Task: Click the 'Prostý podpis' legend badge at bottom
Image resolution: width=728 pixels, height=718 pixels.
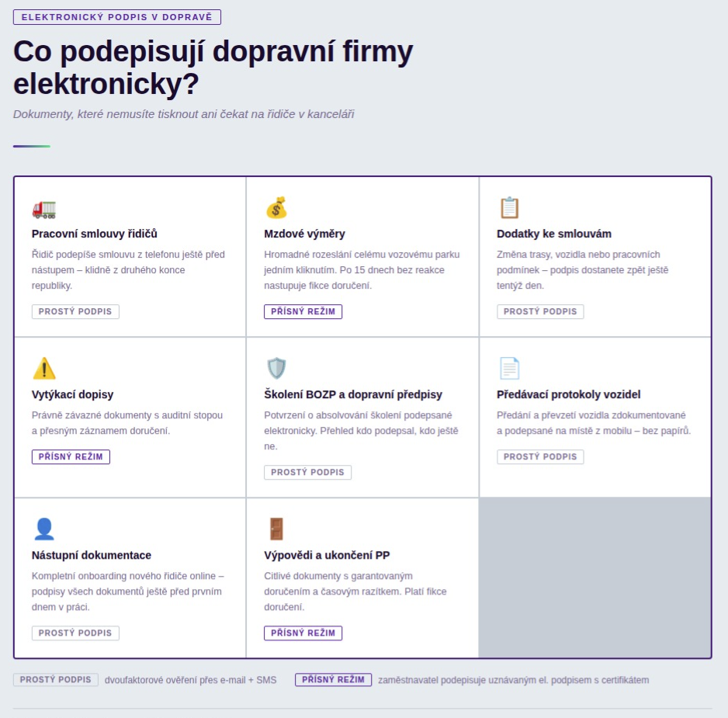Action: [x=56, y=680]
